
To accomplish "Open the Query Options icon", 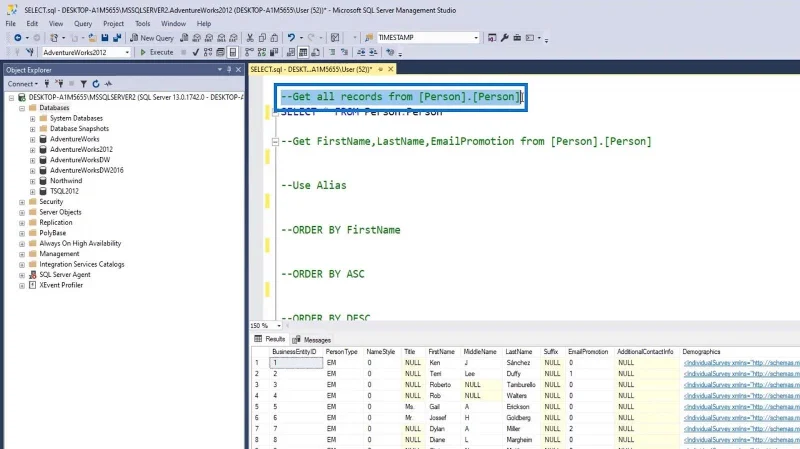I will [x=220, y=52].
